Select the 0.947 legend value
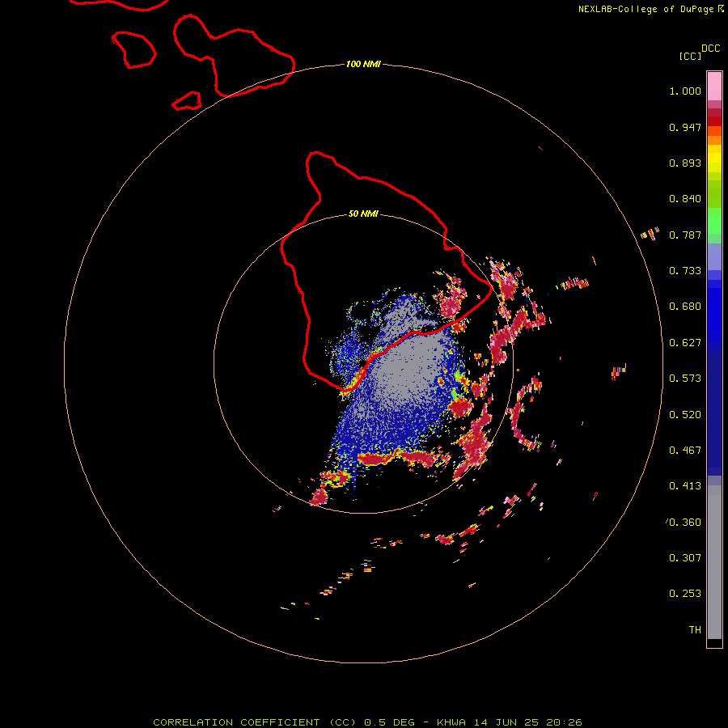Screen dimensions: 728x728 (685, 127)
